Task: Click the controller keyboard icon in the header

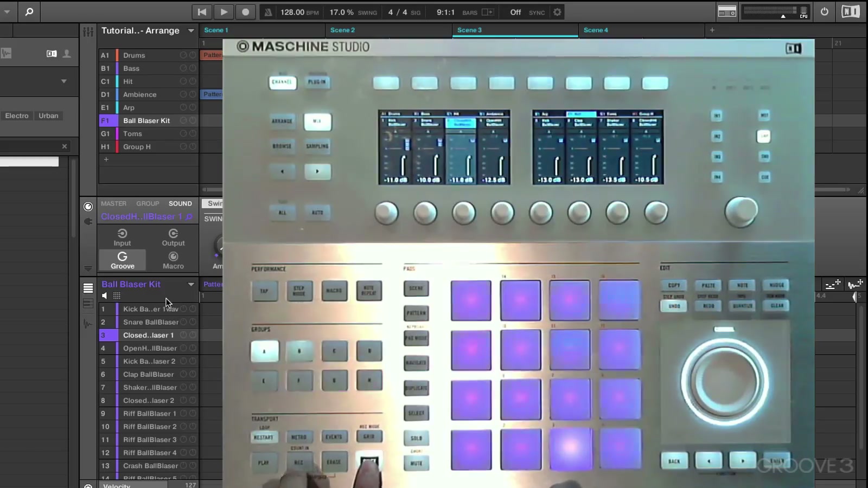Action: [x=727, y=12]
